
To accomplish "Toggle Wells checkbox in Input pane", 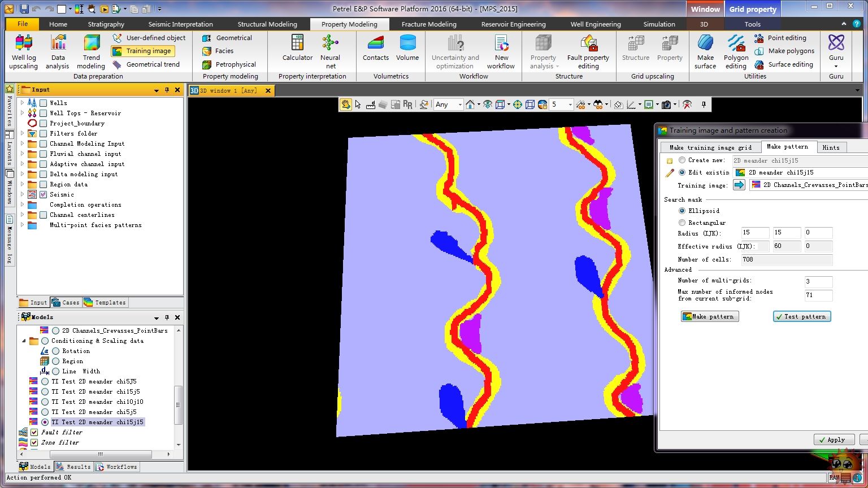I will pyautogui.click(x=44, y=103).
